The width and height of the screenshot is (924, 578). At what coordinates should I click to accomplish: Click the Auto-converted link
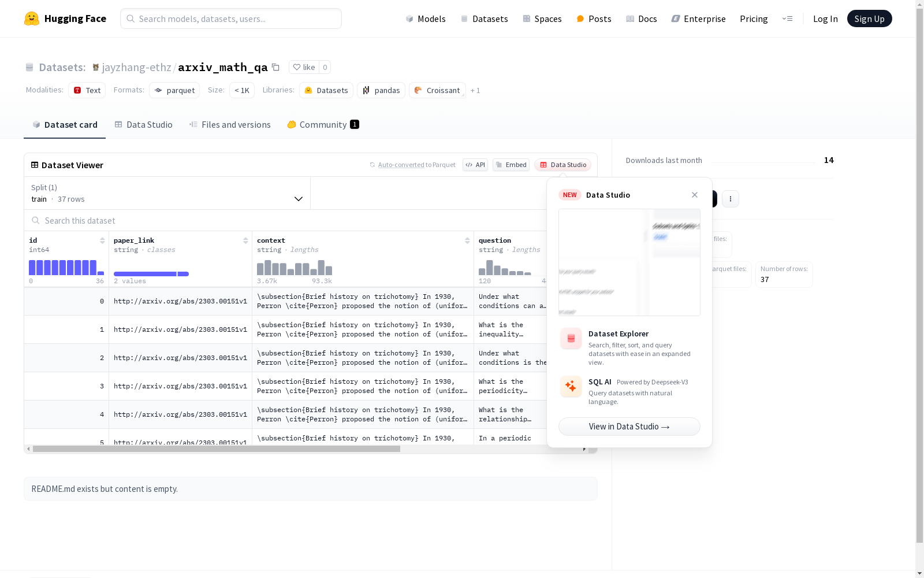tap(401, 165)
